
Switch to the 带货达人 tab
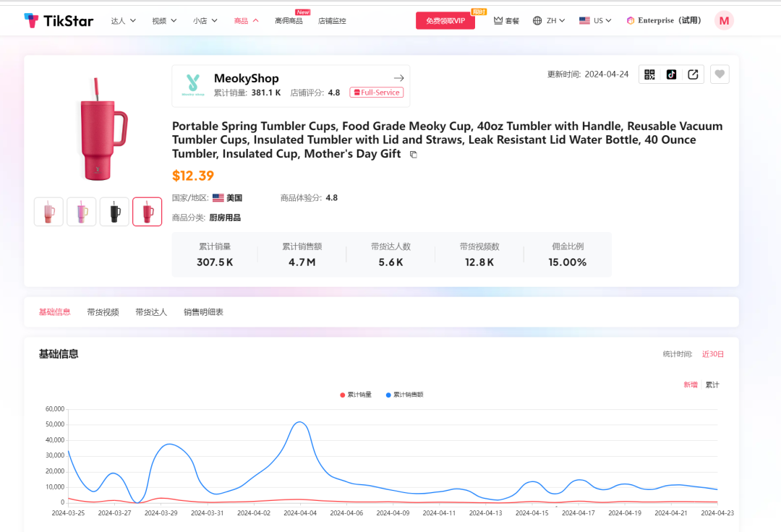pyautogui.click(x=151, y=312)
